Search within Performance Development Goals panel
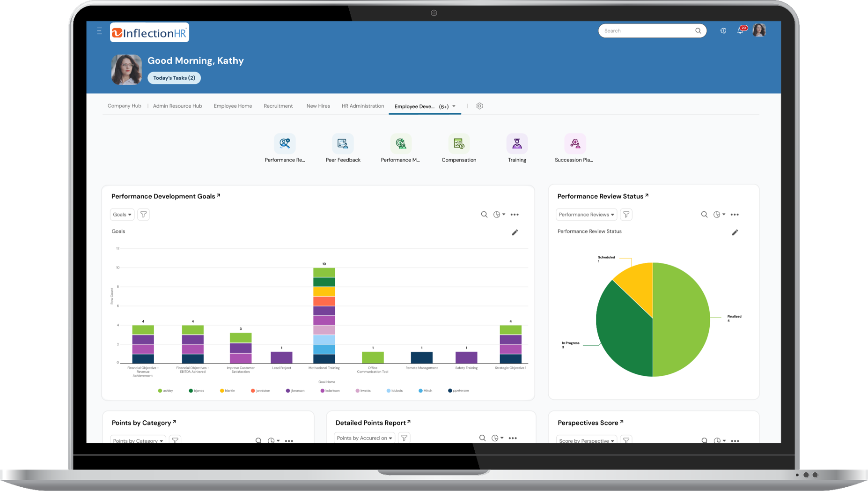This screenshot has height=491, width=868. 484,215
